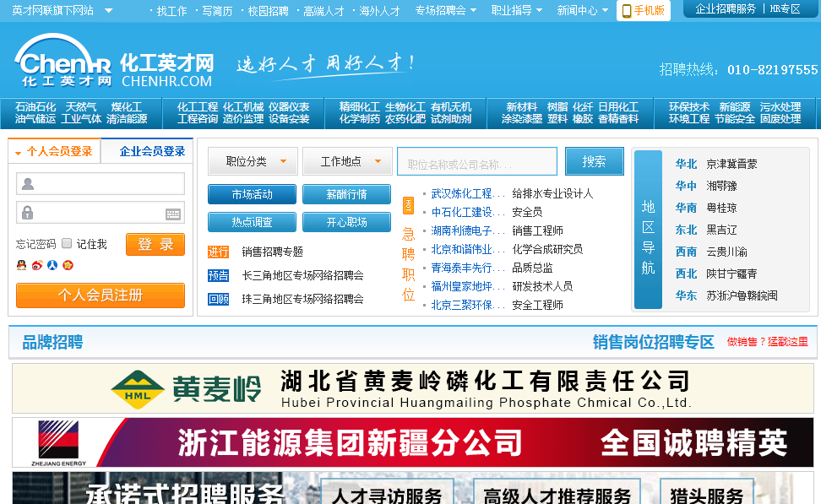
Task: Expand the 职业指导 dropdown menu
Action: (516, 10)
